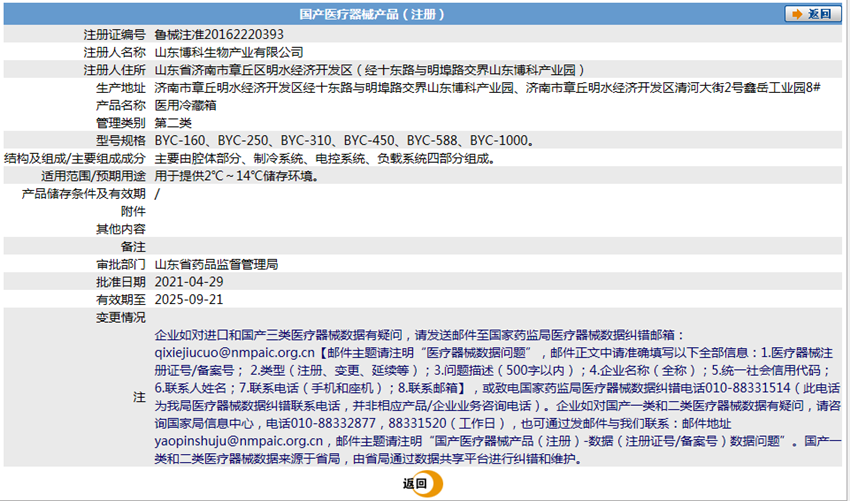This screenshot has width=850, height=501.
Task: Click the structure description 主要由腔体部分
Action: 326,158
